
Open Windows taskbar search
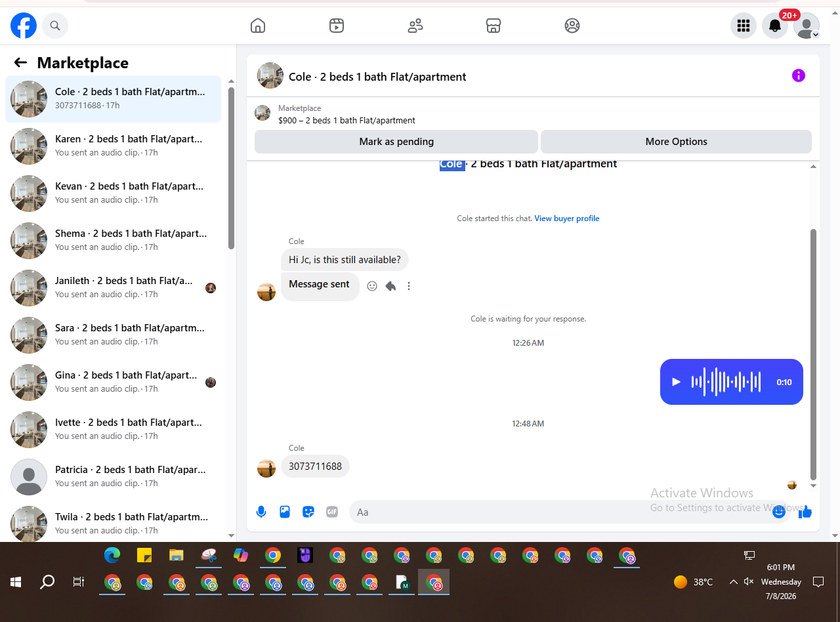click(x=47, y=582)
